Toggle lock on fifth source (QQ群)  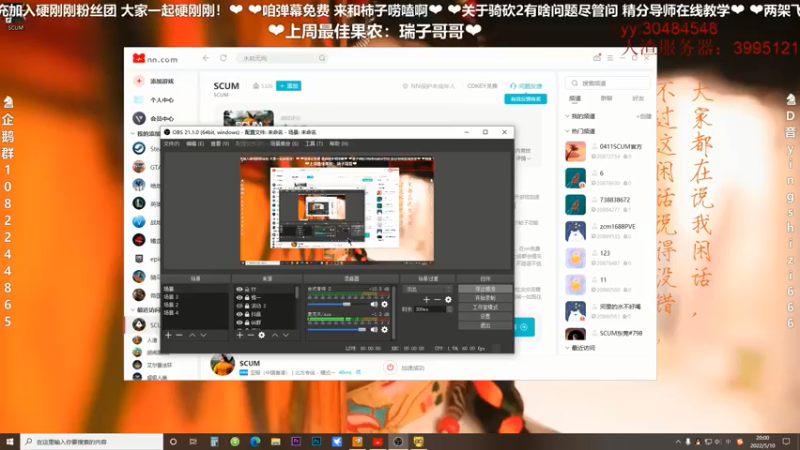pos(247,322)
